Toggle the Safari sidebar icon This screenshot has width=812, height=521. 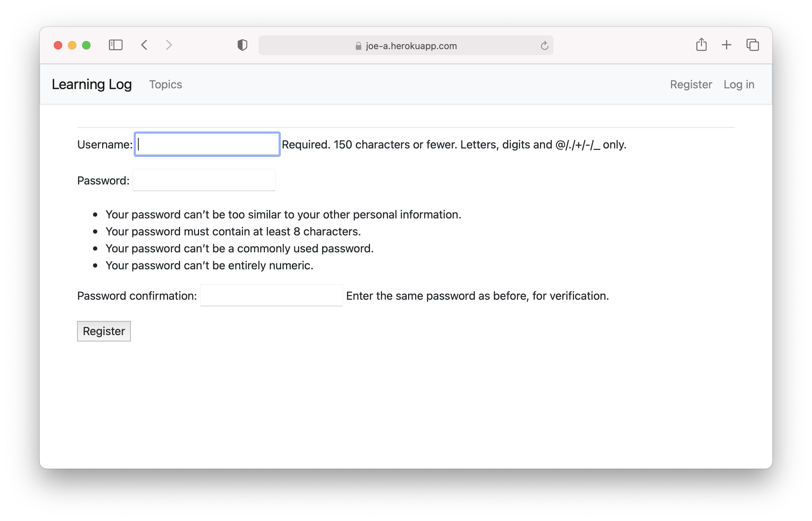tap(116, 45)
